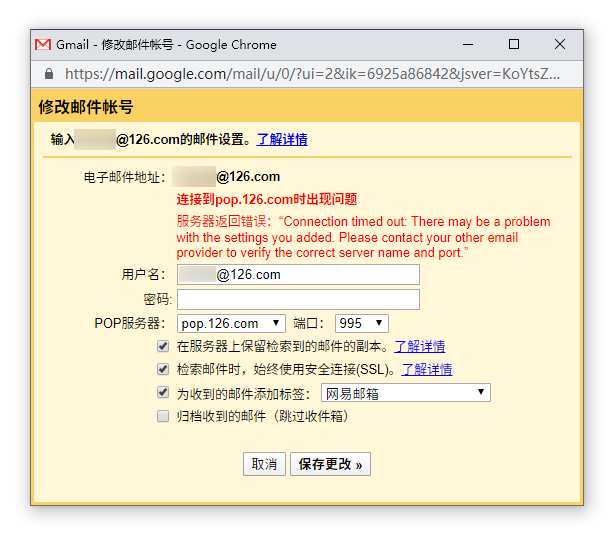The image size is (614, 535).
Task: Click into the 用户名 input field
Action: tap(298, 275)
